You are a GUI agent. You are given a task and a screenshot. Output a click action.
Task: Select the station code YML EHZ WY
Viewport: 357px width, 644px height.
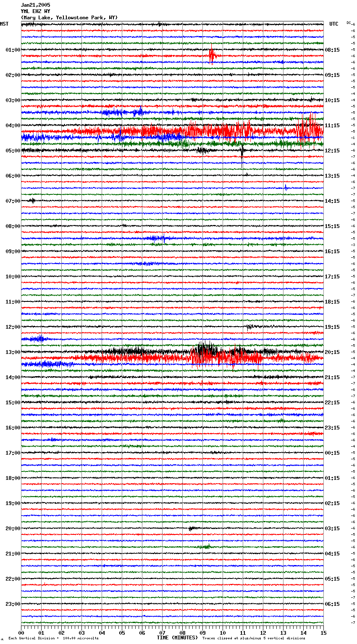point(35,11)
